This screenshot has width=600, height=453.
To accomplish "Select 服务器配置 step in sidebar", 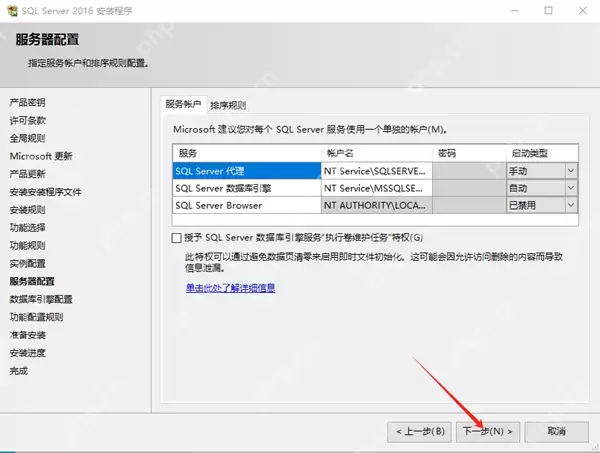I will click(32, 281).
